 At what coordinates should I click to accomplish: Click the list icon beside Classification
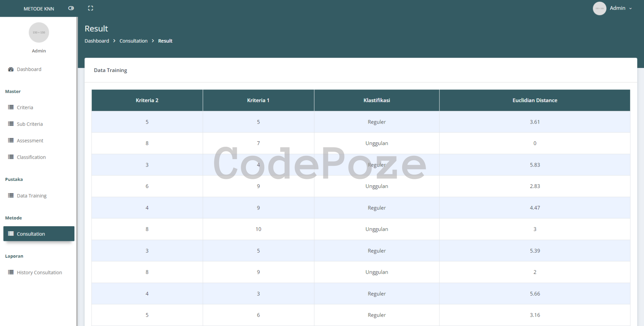[11, 157]
